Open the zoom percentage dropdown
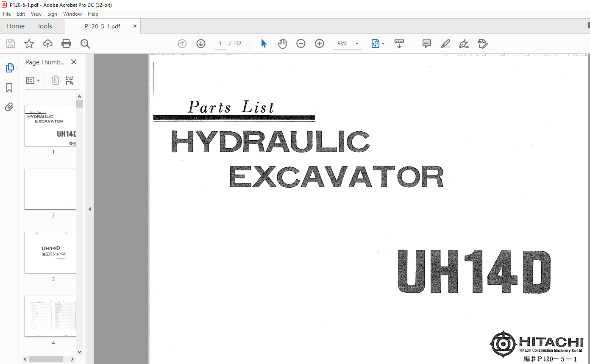The height and width of the screenshot is (364, 590). coord(357,44)
